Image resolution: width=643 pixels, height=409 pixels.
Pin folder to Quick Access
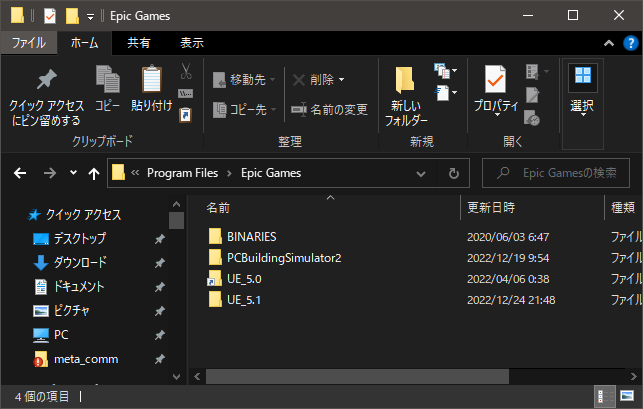46,97
